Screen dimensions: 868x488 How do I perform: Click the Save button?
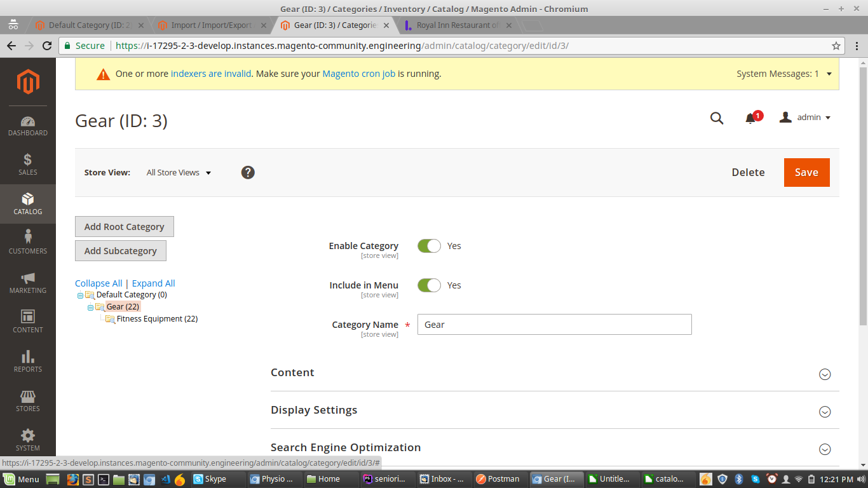point(806,172)
